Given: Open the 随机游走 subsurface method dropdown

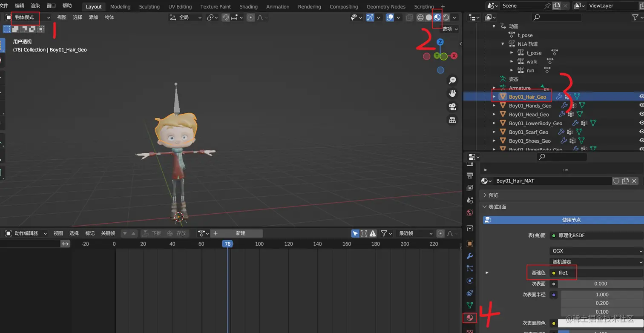Looking at the screenshot, I should (x=596, y=262).
